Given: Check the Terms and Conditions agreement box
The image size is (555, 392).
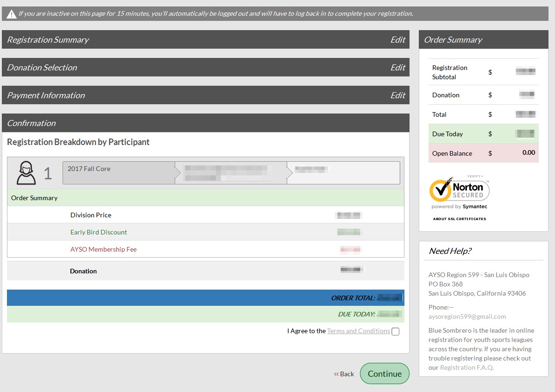Looking at the screenshot, I should [395, 331].
